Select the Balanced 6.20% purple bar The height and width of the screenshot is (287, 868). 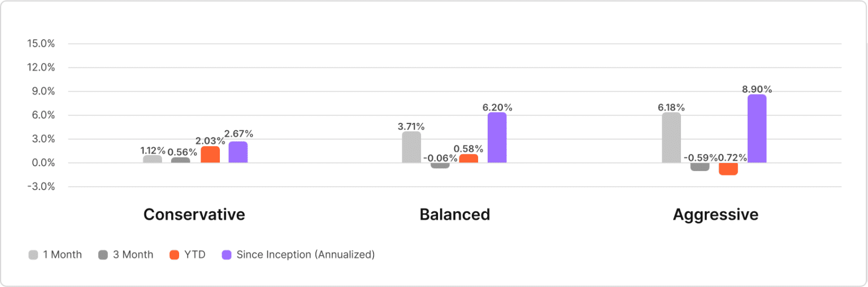click(497, 138)
